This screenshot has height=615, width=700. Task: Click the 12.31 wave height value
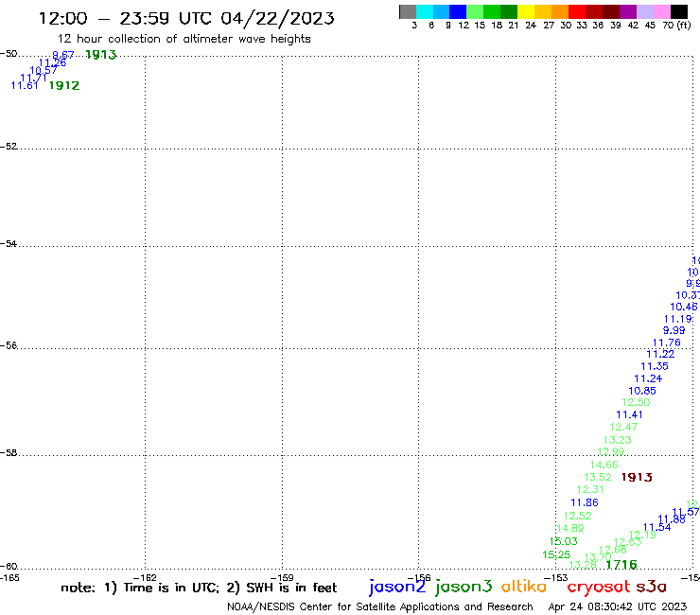point(590,489)
